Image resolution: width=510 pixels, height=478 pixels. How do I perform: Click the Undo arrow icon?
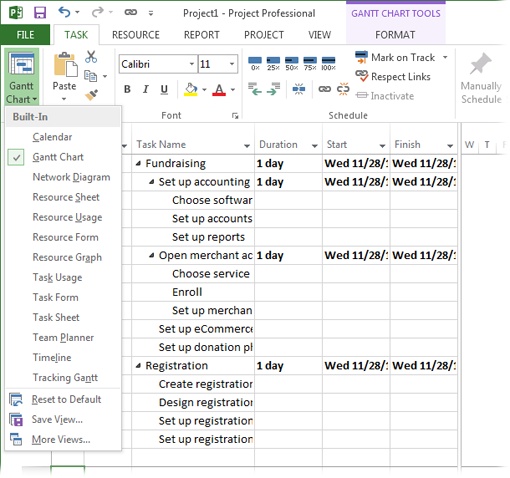coord(64,12)
